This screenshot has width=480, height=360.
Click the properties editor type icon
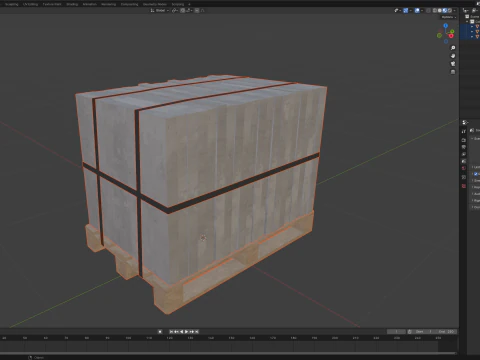465,122
